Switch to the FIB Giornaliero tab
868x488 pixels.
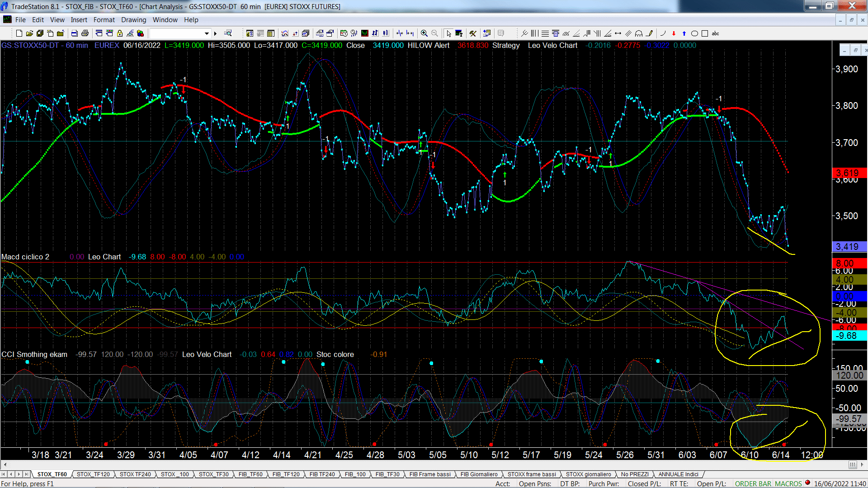point(479,474)
